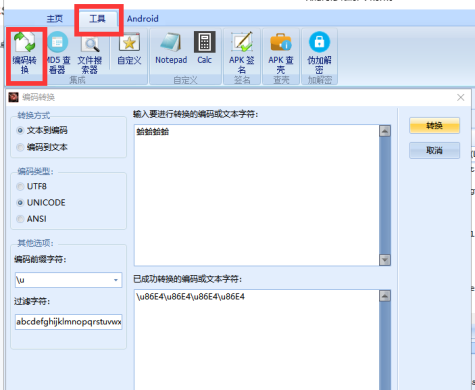The image size is (475, 390).
Task: Click the 蛤蛤蛤蛤 input text
Action: click(153, 132)
